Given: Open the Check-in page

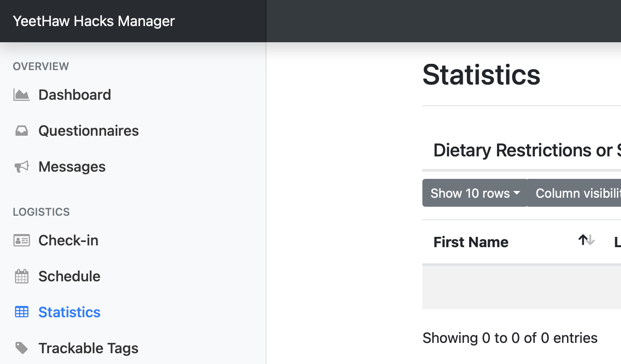Looking at the screenshot, I should click(x=68, y=240).
